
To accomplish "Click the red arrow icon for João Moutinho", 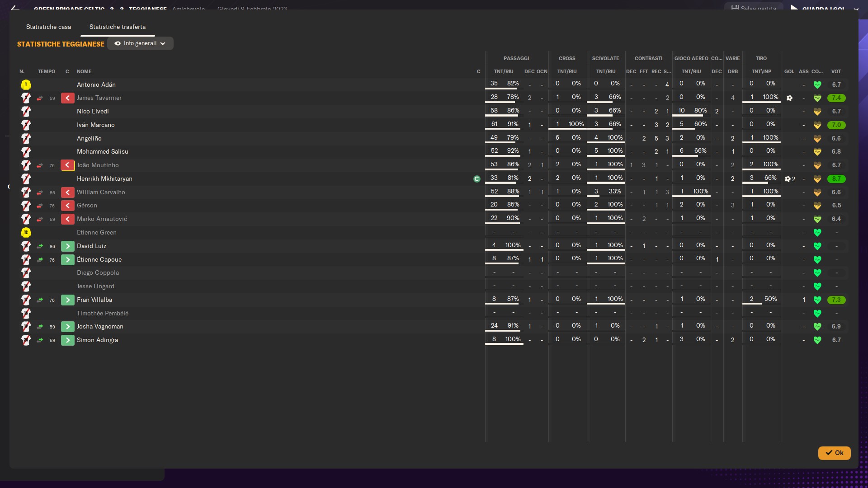I will point(67,165).
